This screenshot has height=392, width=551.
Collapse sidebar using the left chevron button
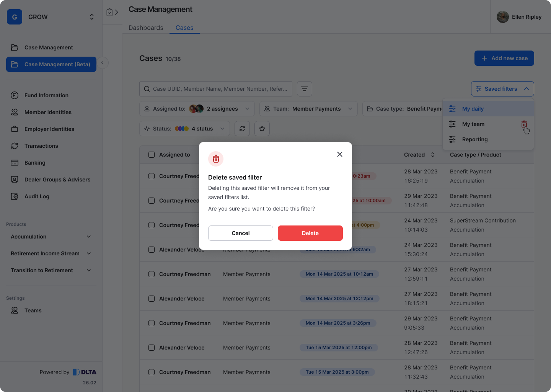pyautogui.click(x=102, y=63)
